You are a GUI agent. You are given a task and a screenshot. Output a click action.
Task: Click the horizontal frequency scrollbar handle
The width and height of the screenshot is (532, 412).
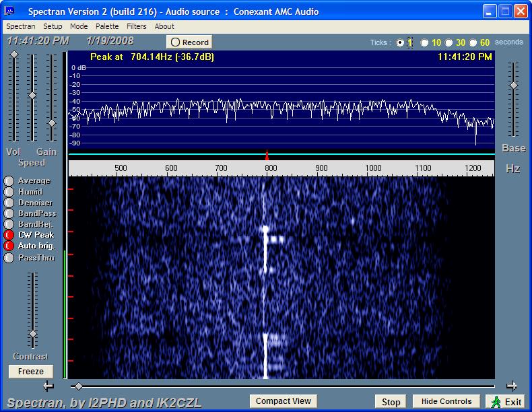78,386
